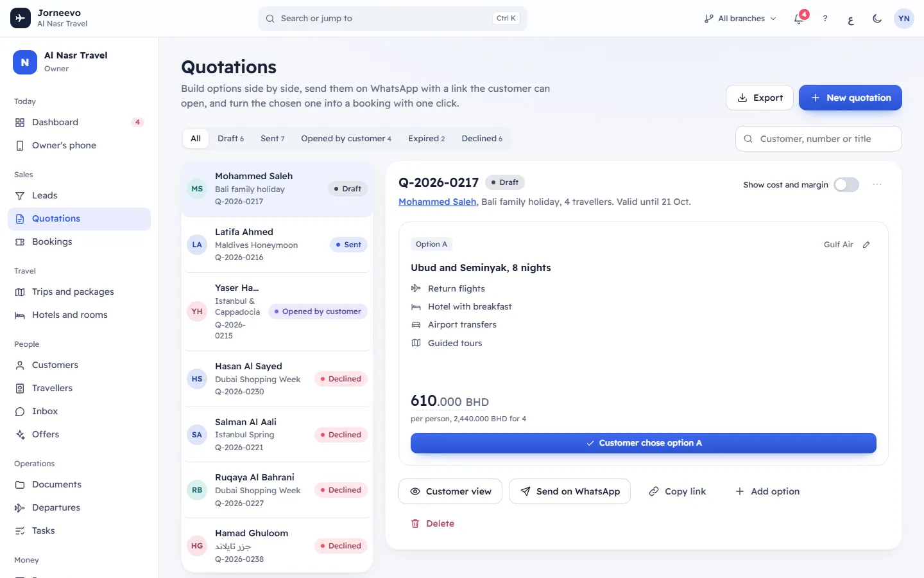This screenshot has width=924, height=578.
Task: Open the quotation three-dots menu
Action: pos(877,184)
